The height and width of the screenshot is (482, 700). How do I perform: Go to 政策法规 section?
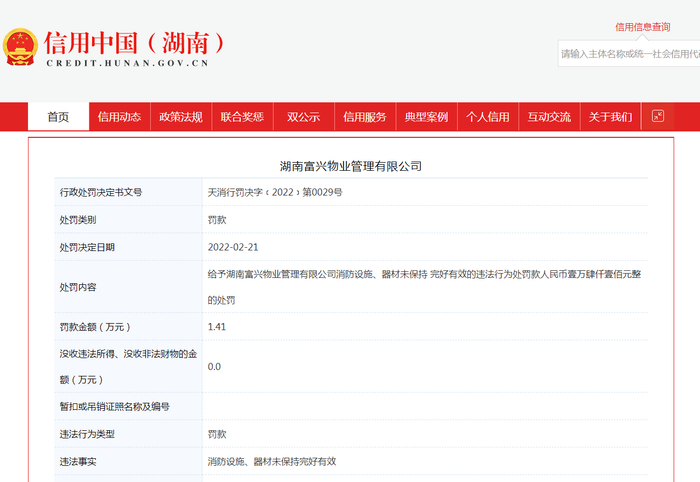(181, 117)
